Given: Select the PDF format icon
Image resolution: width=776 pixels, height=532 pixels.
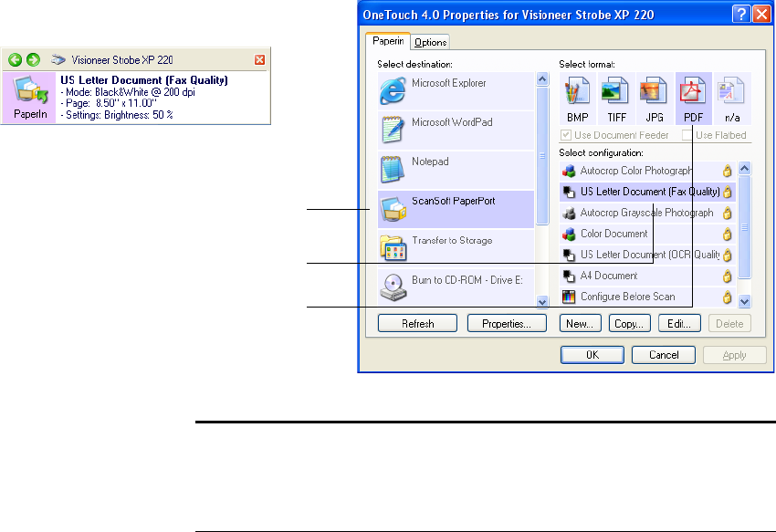Looking at the screenshot, I should pos(693,91).
